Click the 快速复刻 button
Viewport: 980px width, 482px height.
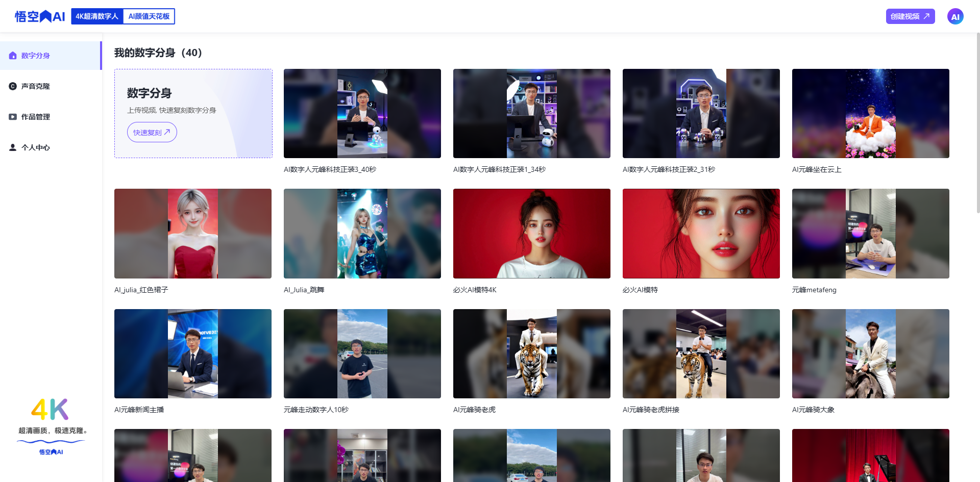click(x=152, y=132)
